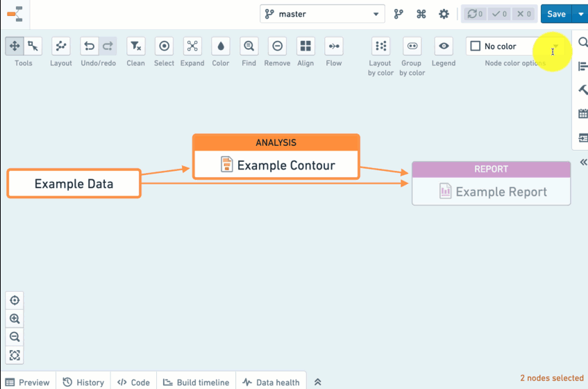Screen dimensions: 588x389
Task: Expand bottom panel with double up chevron
Action: [x=318, y=382]
